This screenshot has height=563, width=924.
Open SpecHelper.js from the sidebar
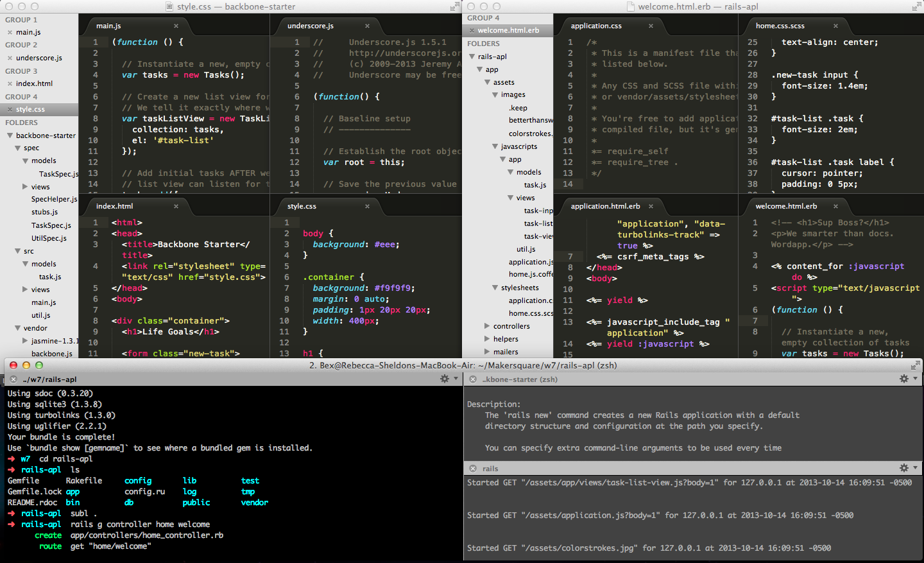pyautogui.click(x=54, y=199)
